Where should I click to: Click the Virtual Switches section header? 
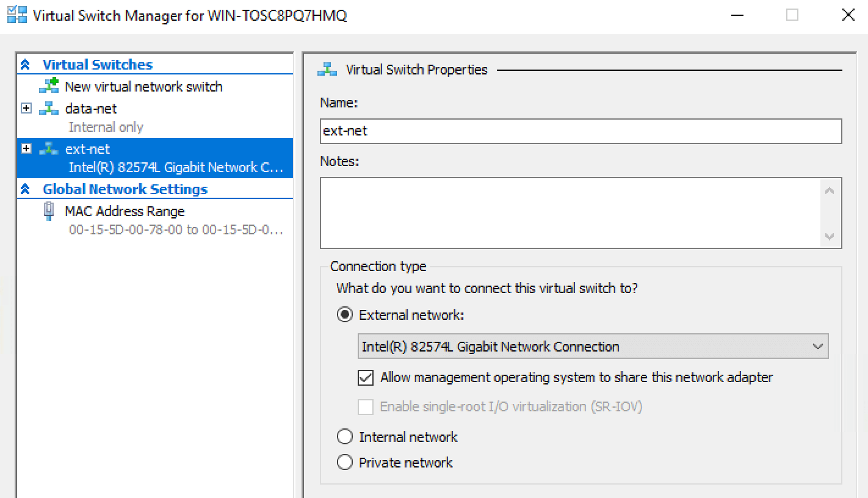click(96, 64)
